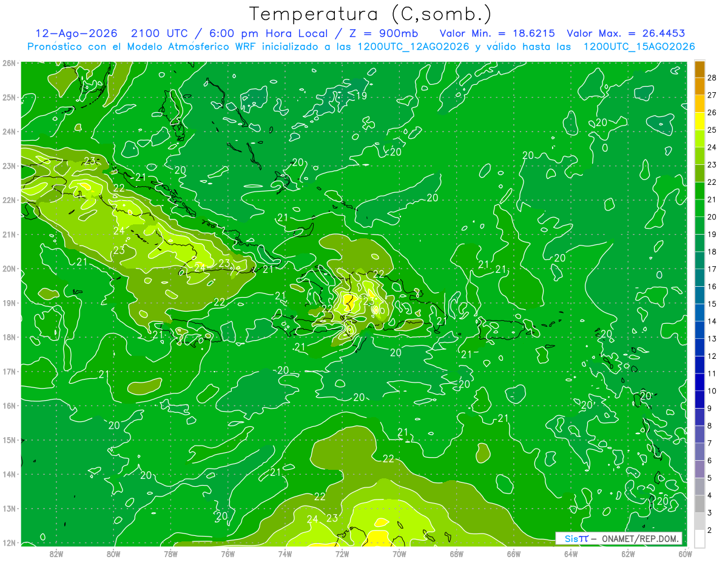Screen dimensions: 728x562
Task: Click the 72W longitude axis label
Action: [342, 553]
